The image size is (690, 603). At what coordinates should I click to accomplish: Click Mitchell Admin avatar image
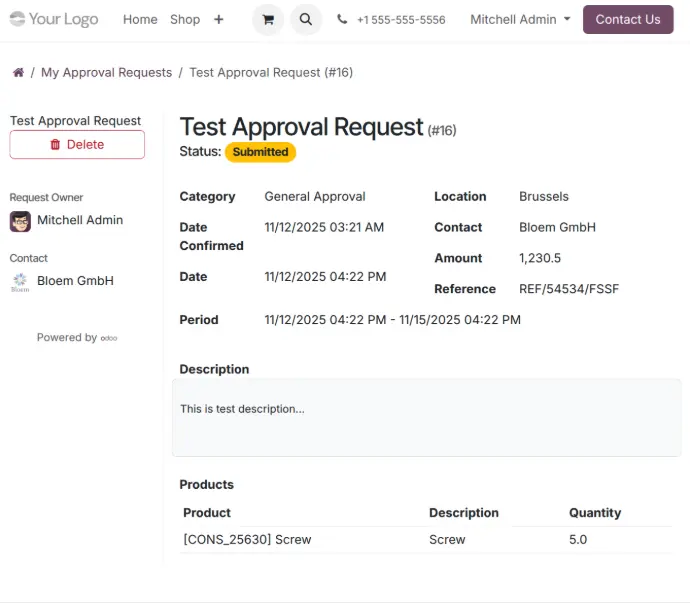click(x=20, y=221)
